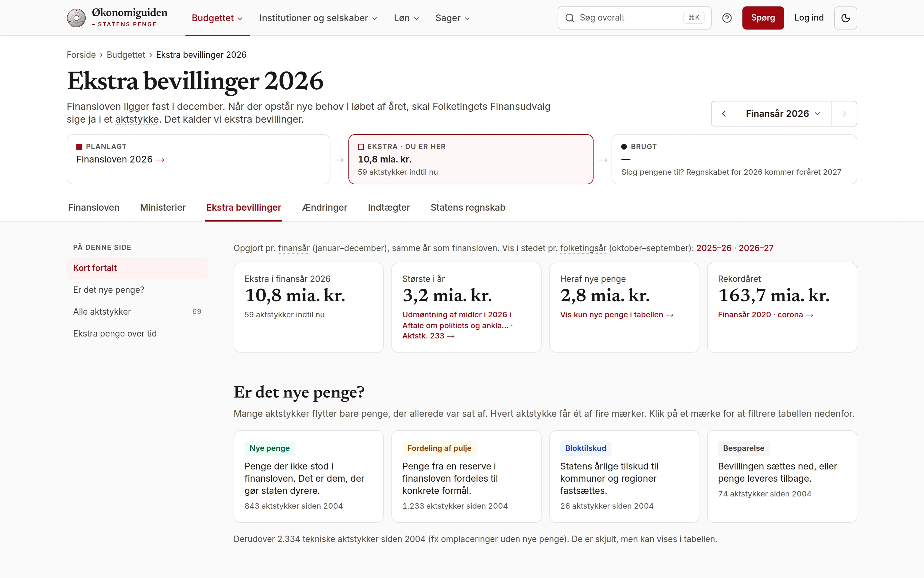Expand the Løn navigation menu
This screenshot has width=924, height=578.
[406, 18]
